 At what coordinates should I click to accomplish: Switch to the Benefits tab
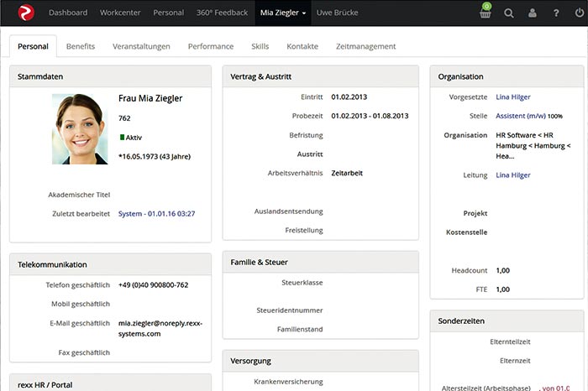(81, 46)
